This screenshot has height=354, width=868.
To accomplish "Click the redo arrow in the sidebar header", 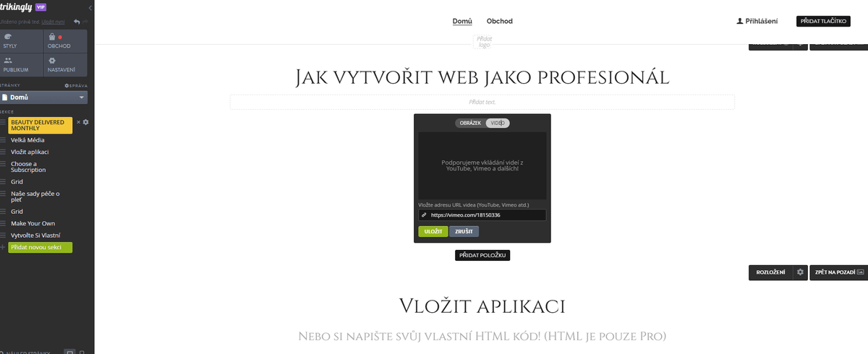I will pos(87,22).
